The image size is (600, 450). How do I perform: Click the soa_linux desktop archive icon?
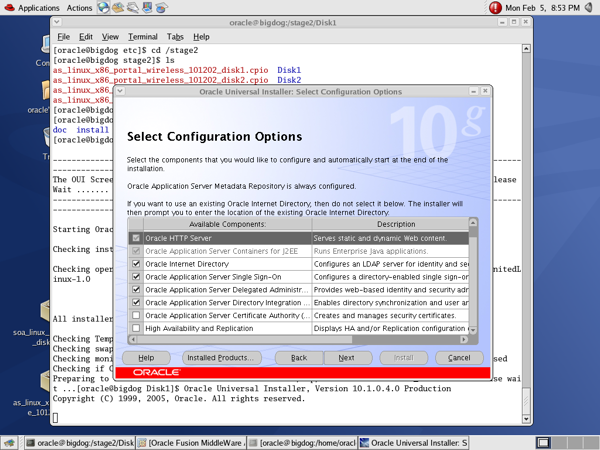[x=45, y=311]
